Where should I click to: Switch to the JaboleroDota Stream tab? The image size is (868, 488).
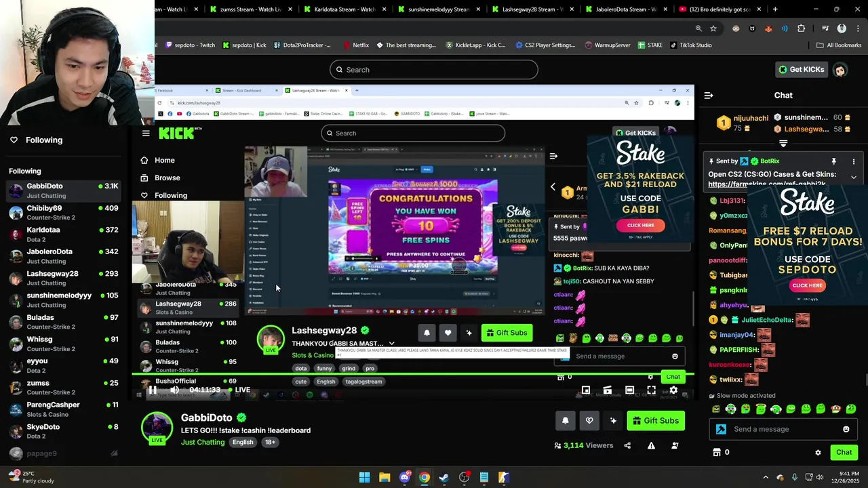point(628,9)
